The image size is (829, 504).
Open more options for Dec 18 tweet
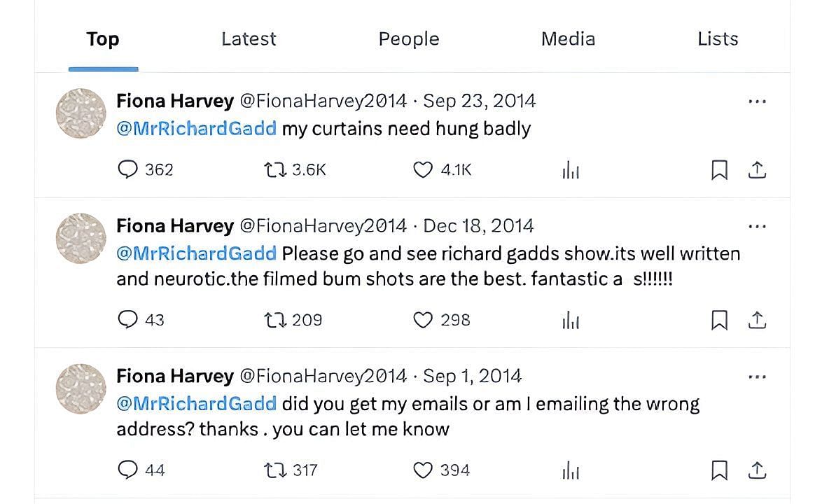pyautogui.click(x=757, y=226)
